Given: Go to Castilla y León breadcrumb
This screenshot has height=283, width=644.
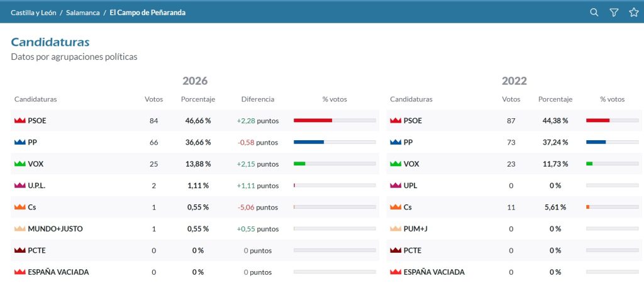Looking at the screenshot, I should [x=34, y=13].
